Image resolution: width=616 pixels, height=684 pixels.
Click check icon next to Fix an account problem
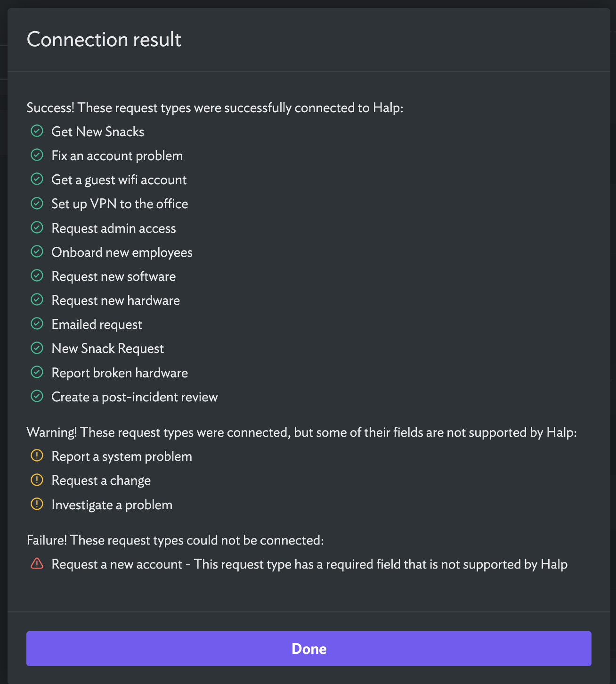pyautogui.click(x=37, y=155)
